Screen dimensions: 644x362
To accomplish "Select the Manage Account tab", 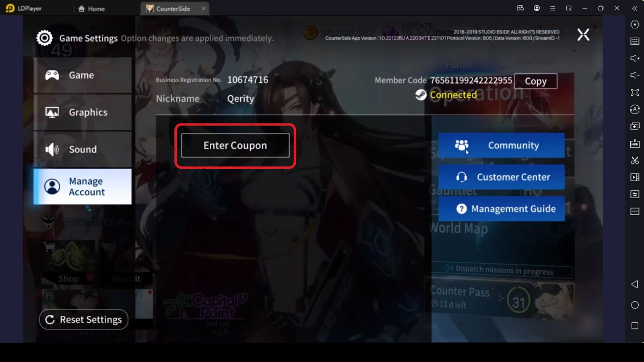I will (83, 187).
